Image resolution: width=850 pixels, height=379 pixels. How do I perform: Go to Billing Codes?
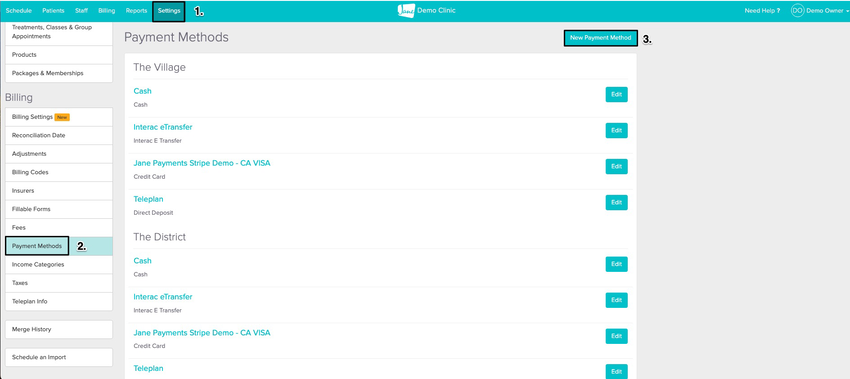pyautogui.click(x=59, y=172)
